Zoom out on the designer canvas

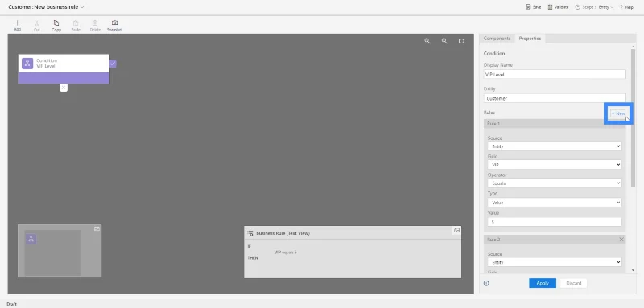(x=427, y=41)
